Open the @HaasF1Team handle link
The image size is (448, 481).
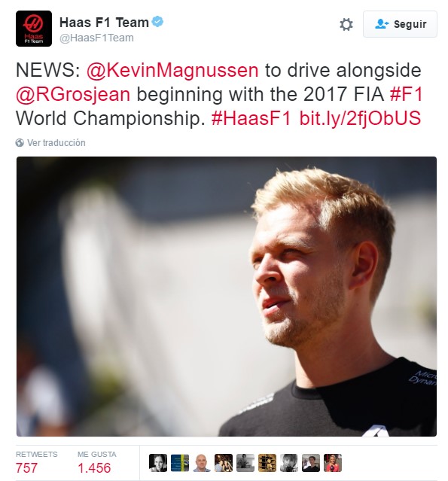click(x=96, y=38)
